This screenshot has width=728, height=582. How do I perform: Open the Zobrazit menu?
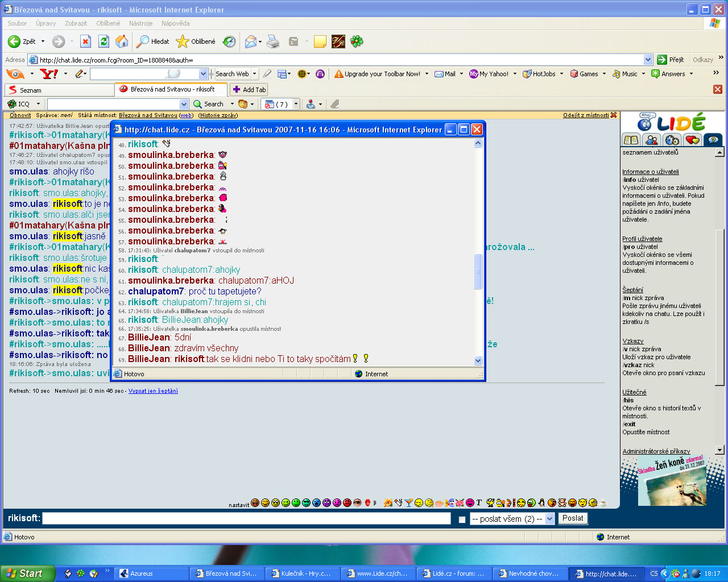pos(76,23)
